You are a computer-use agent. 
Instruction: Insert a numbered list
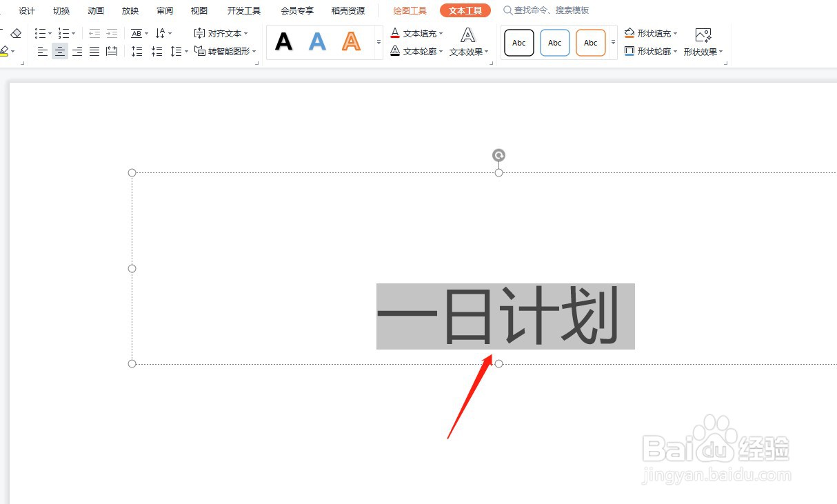[63, 33]
